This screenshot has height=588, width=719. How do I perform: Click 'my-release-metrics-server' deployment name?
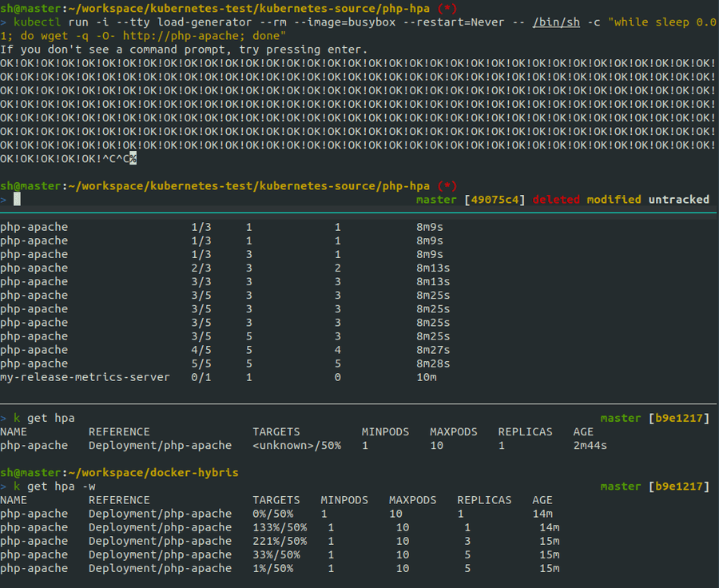85,377
